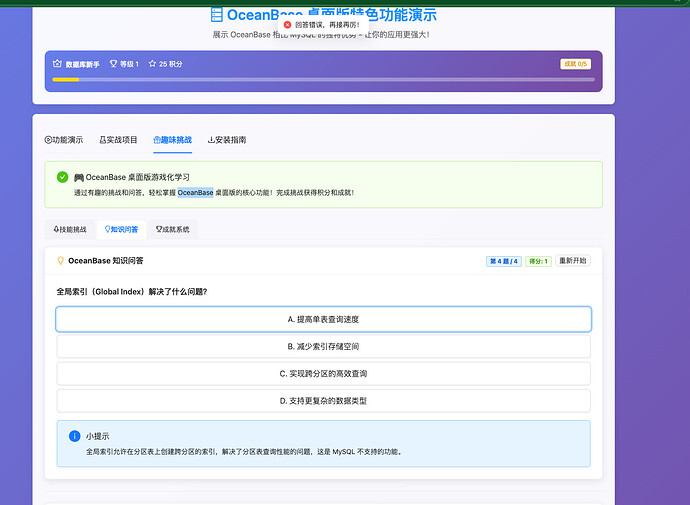Image resolution: width=690 pixels, height=505 pixels.
Task: Click the play icon on 功能演示 tab
Action: click(x=48, y=140)
